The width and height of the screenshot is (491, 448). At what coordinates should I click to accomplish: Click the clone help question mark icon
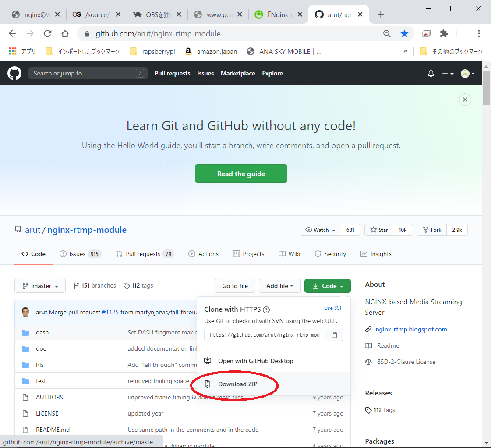click(x=266, y=309)
